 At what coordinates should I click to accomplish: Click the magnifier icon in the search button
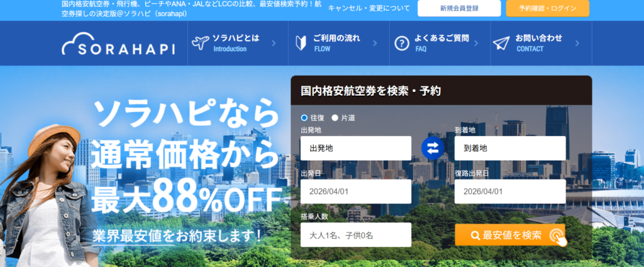475,236
